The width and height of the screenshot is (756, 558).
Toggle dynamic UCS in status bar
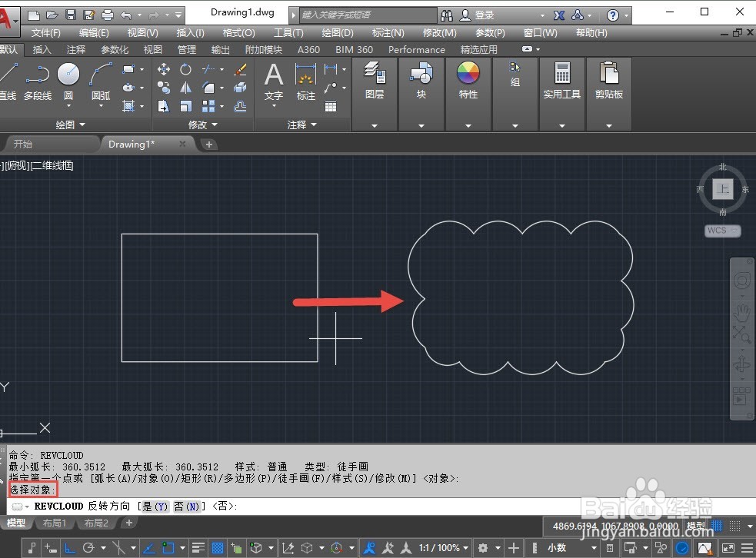pyautogui.click(x=288, y=548)
